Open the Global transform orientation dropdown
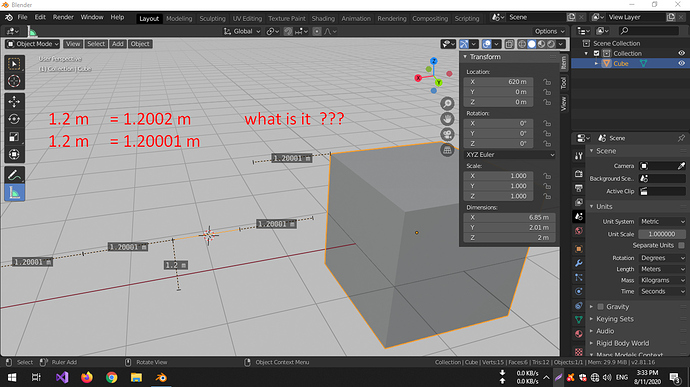690x387 pixels. tap(242, 32)
